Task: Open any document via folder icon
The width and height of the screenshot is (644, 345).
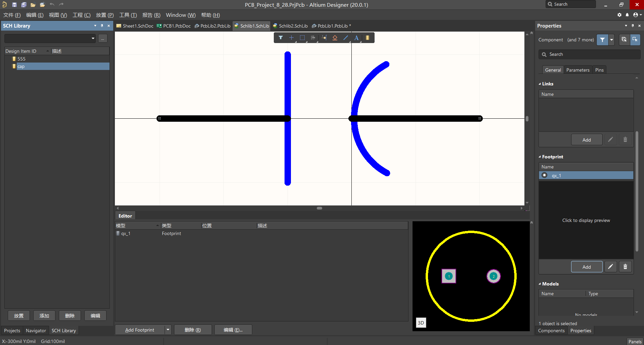Action: click(x=33, y=5)
